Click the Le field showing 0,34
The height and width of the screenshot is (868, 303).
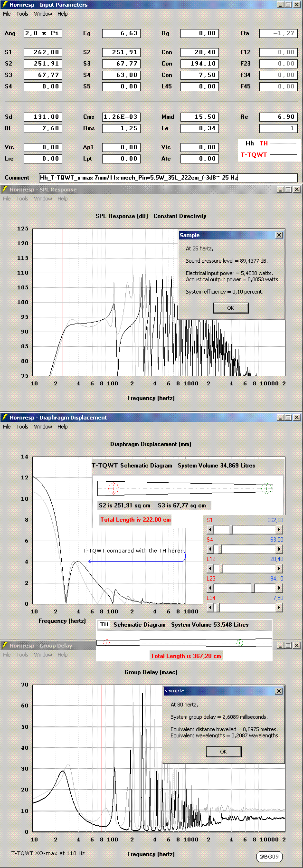[199, 128]
